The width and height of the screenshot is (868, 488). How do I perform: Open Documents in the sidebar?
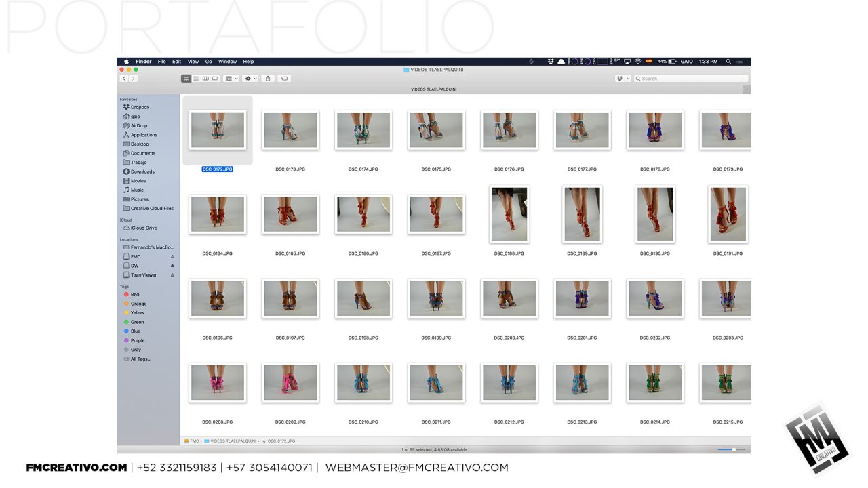(x=140, y=153)
